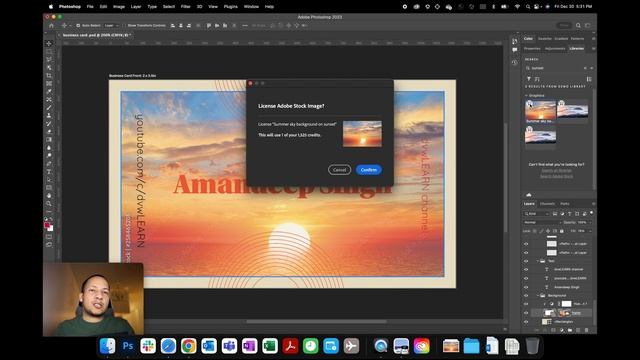Open the Filter menu
640x360 pixels.
[x=185, y=7]
